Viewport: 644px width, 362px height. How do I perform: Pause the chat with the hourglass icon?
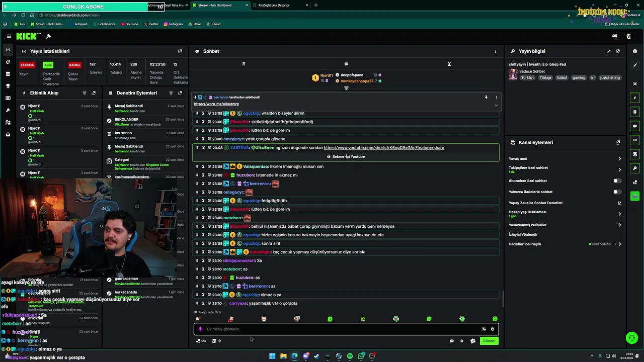(449, 64)
